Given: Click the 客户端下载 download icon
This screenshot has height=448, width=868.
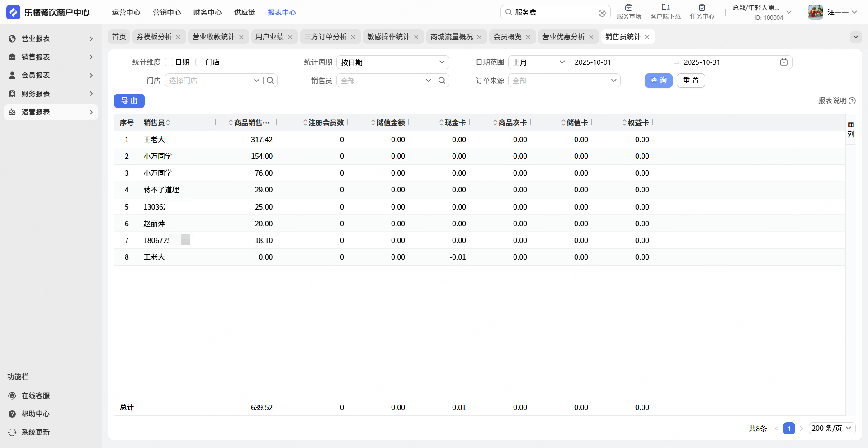Looking at the screenshot, I should click(665, 8).
